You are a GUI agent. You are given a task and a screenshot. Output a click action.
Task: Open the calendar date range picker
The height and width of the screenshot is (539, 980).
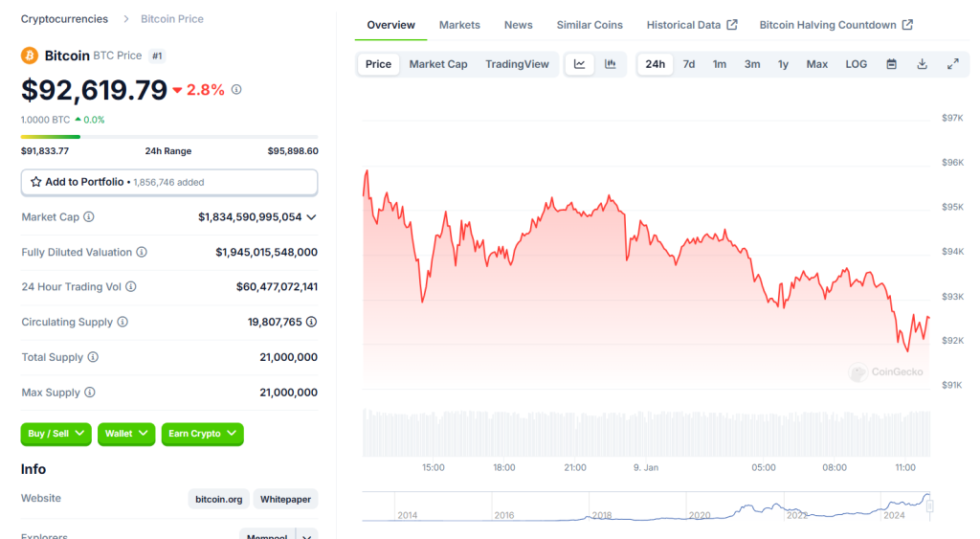tap(891, 64)
